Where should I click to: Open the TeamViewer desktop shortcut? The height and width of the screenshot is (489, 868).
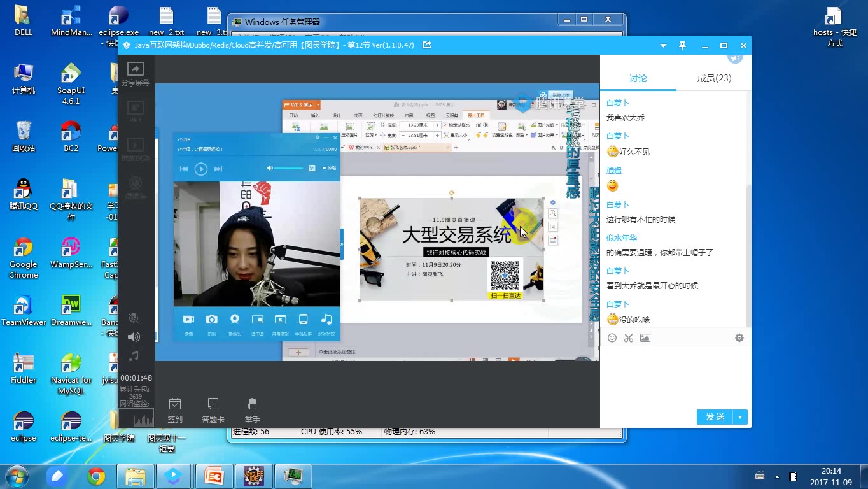pyautogui.click(x=24, y=311)
